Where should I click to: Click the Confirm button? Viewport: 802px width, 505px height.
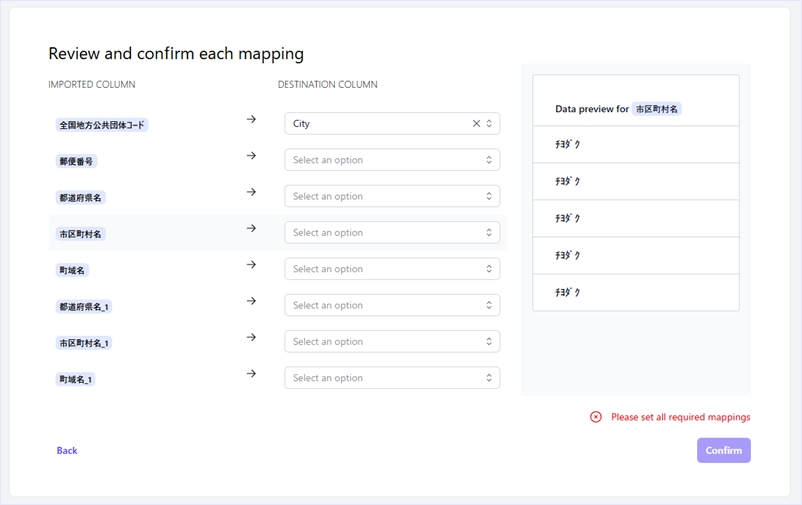723,451
